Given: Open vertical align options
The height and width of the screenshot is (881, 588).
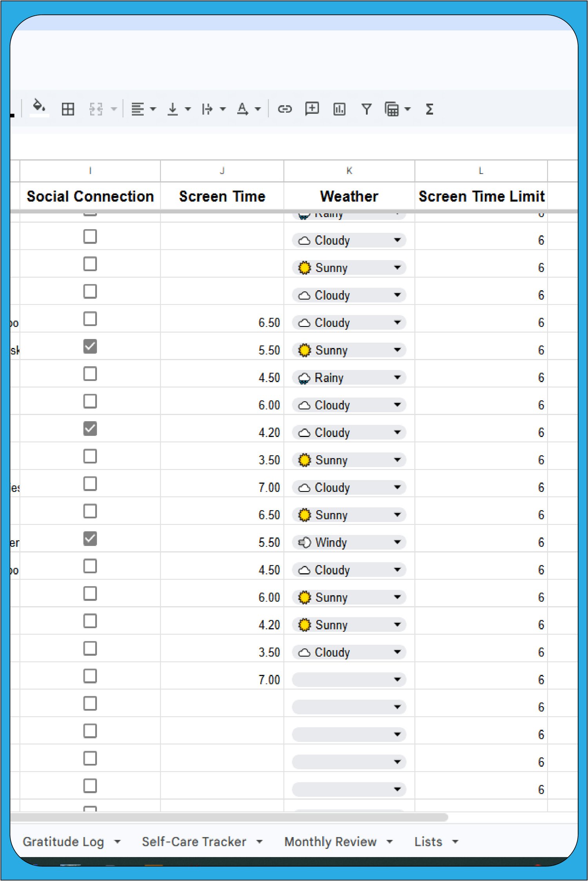Looking at the screenshot, I should pyautogui.click(x=178, y=109).
